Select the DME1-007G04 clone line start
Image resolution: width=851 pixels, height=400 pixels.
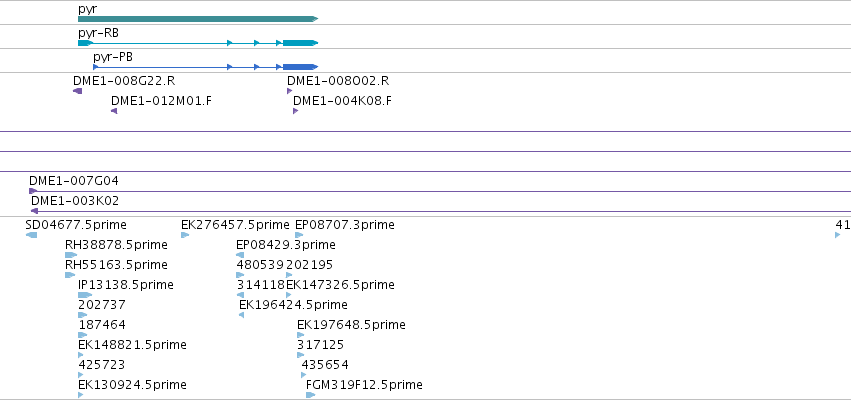[x=33, y=191]
